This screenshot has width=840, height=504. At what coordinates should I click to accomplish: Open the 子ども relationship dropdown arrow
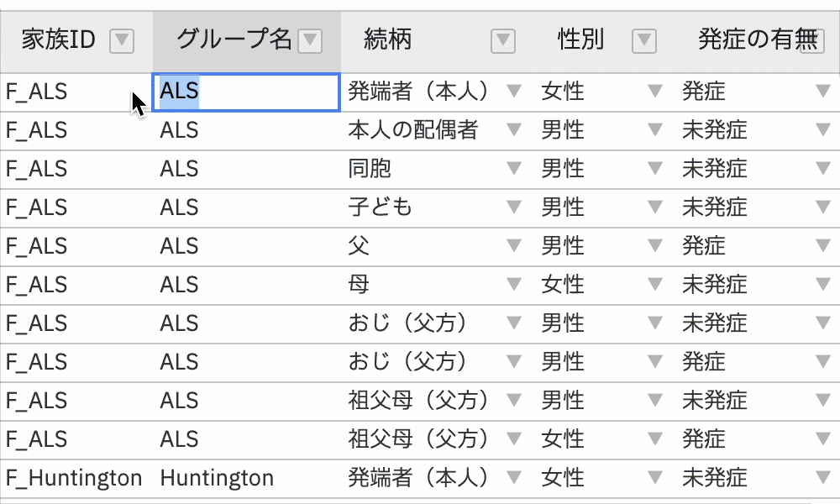pos(513,207)
